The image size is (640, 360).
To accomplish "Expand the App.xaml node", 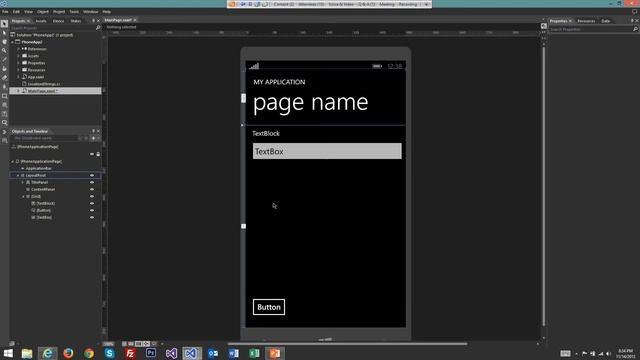I will 18,77.
